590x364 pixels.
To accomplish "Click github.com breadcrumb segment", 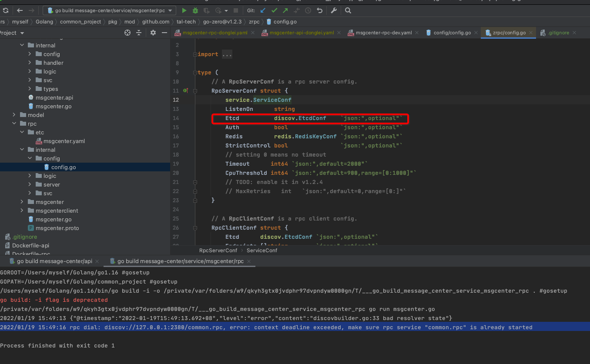I will pos(156,22).
